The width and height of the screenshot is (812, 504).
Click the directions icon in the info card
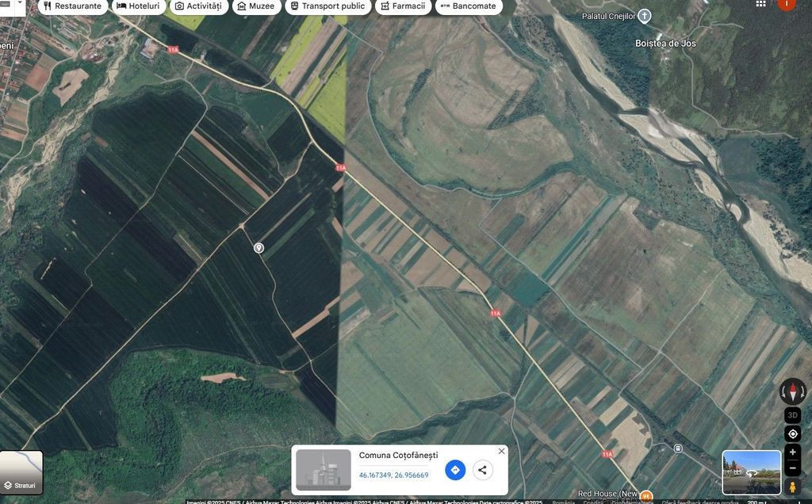coord(454,470)
